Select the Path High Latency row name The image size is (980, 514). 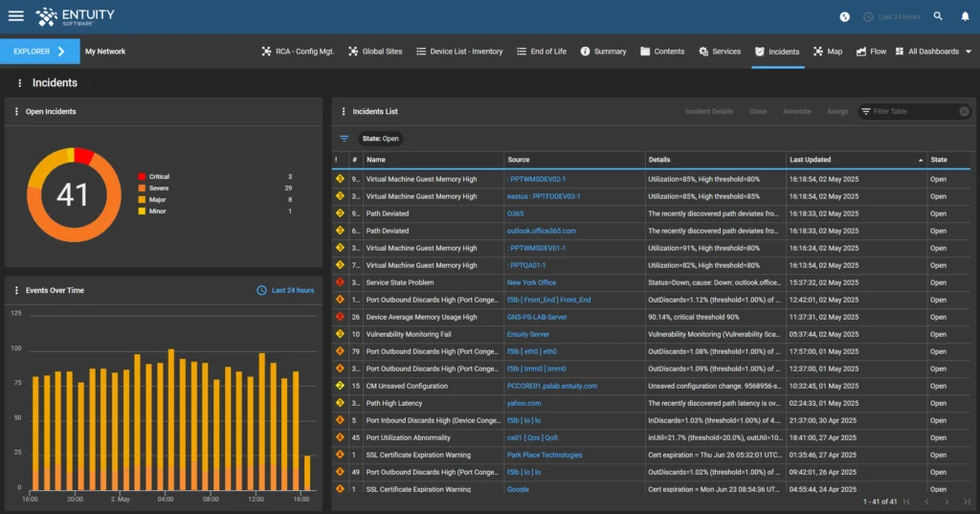(x=393, y=403)
